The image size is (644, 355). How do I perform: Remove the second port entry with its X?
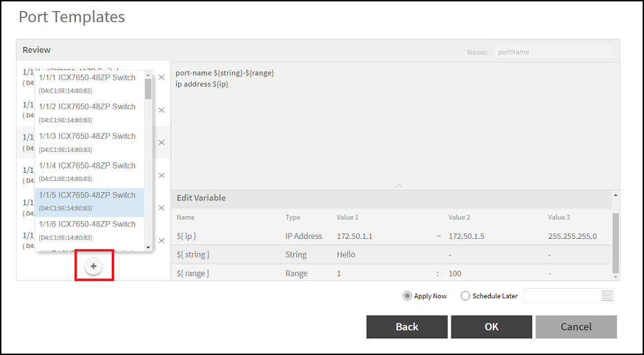[162, 110]
